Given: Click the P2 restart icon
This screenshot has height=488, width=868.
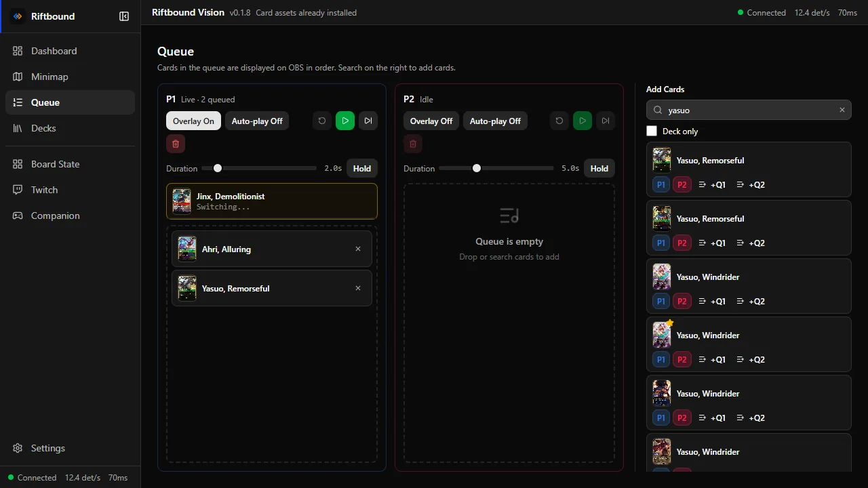Looking at the screenshot, I should tap(559, 121).
